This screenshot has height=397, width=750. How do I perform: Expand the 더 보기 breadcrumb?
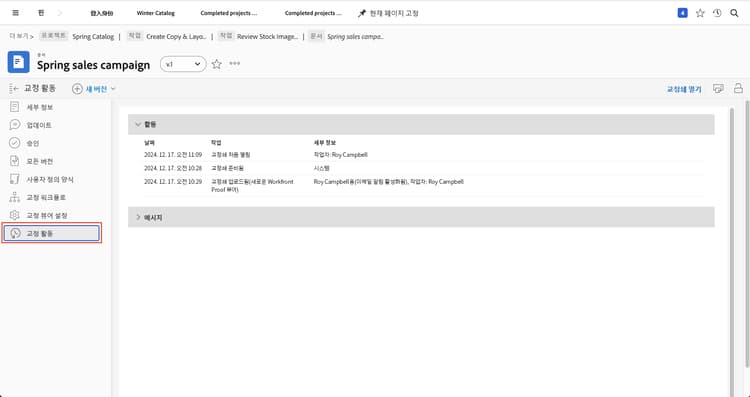22,36
